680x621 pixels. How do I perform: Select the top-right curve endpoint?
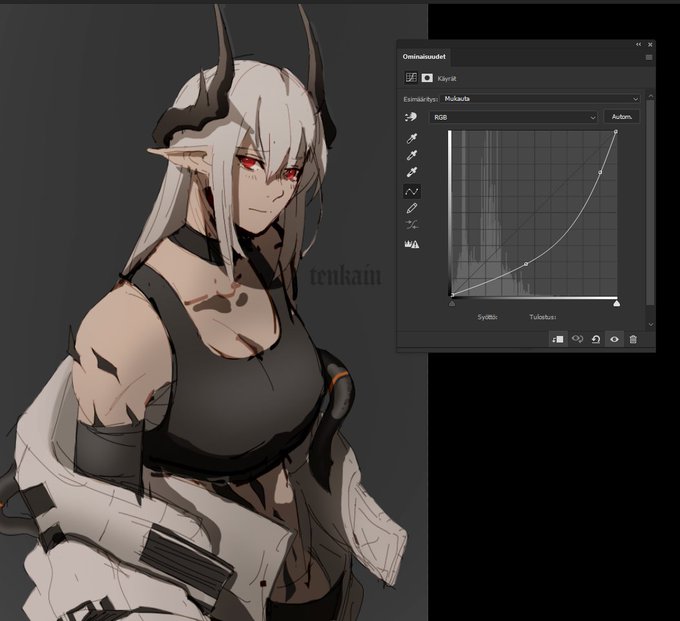pyautogui.click(x=616, y=131)
